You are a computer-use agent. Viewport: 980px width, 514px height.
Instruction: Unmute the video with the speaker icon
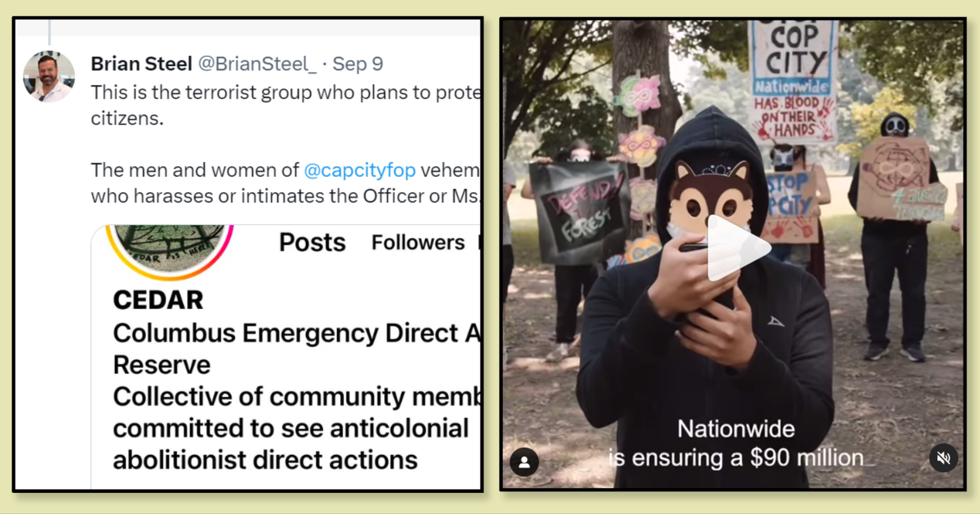[943, 458]
